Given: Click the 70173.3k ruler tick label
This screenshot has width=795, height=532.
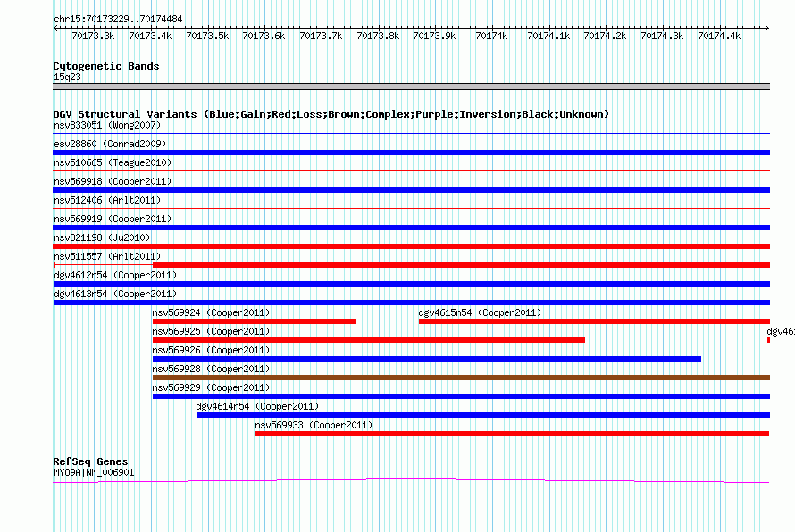Looking at the screenshot, I should point(93,36).
